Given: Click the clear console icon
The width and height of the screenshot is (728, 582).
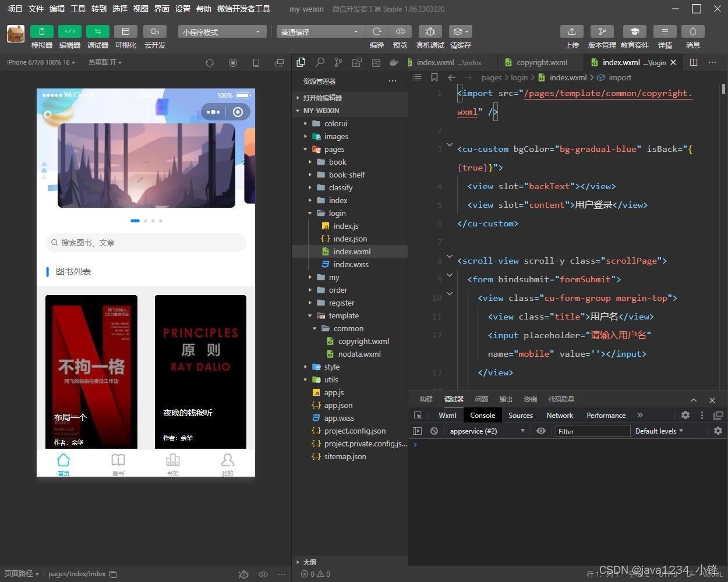Looking at the screenshot, I should 434,431.
